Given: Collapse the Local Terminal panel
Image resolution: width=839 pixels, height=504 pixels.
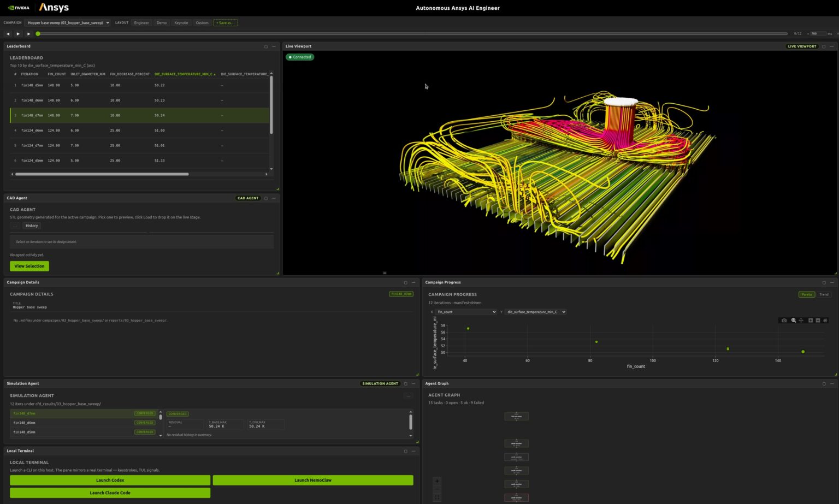Looking at the screenshot, I should [x=413, y=451].
